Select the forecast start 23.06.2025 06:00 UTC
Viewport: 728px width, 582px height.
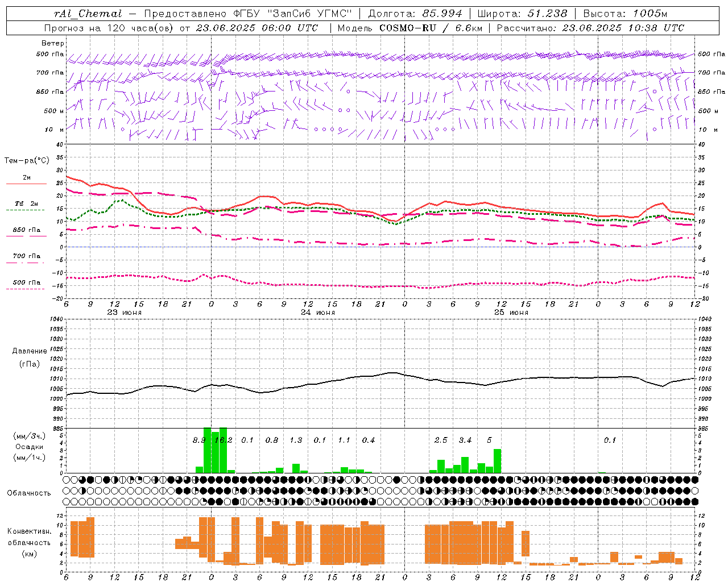[x=257, y=28]
